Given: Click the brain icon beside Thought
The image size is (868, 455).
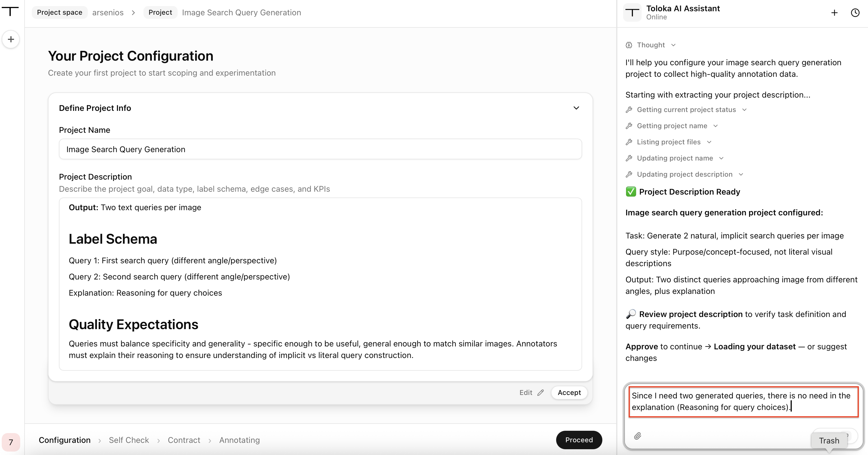Looking at the screenshot, I should 629,45.
